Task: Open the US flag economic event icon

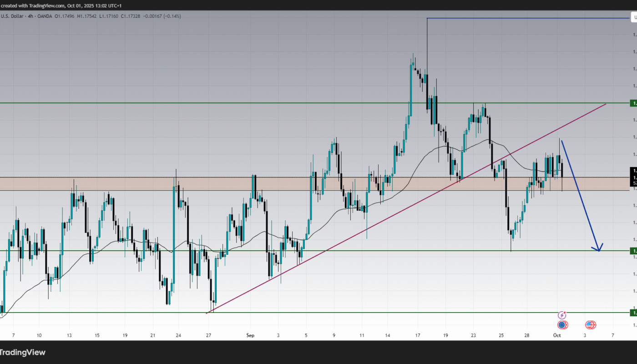Action: click(x=591, y=325)
